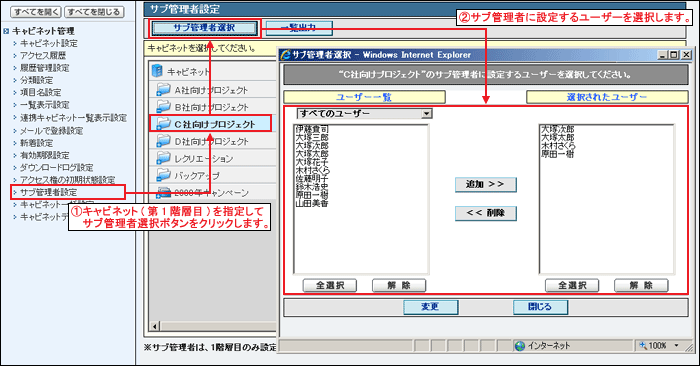Open the 100% zoom level dropdown arrow
The image size is (700, 366).
(x=676, y=345)
